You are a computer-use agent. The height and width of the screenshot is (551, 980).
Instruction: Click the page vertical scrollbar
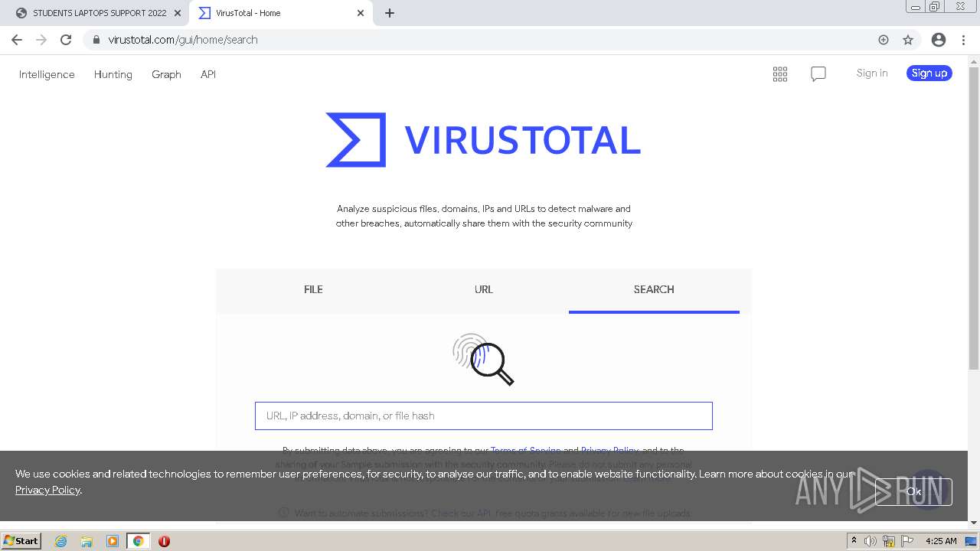[974, 218]
